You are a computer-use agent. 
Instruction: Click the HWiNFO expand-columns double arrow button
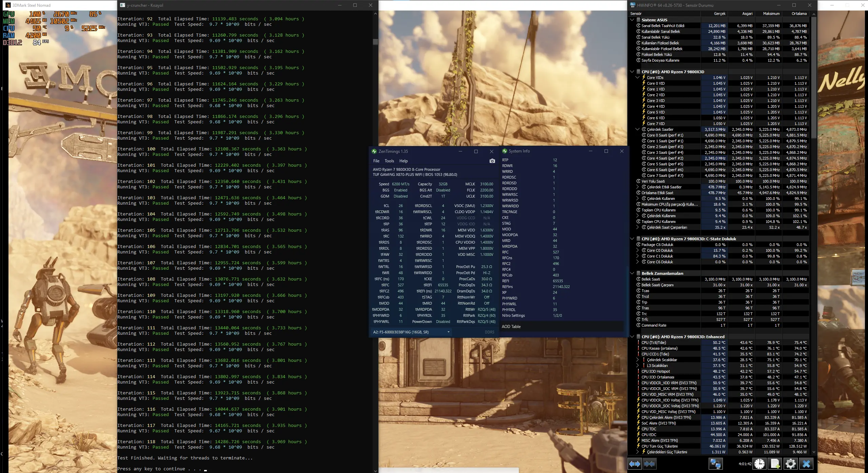tap(634, 464)
